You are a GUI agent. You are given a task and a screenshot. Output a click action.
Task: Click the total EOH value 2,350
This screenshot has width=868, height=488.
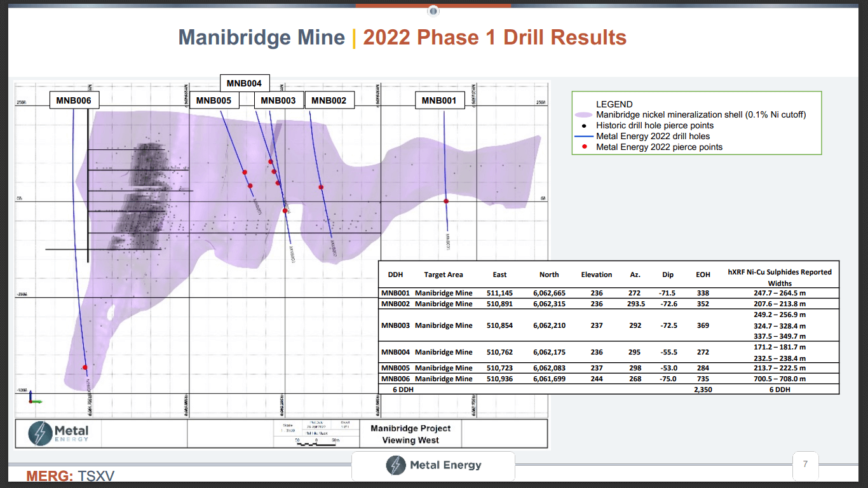tap(703, 390)
